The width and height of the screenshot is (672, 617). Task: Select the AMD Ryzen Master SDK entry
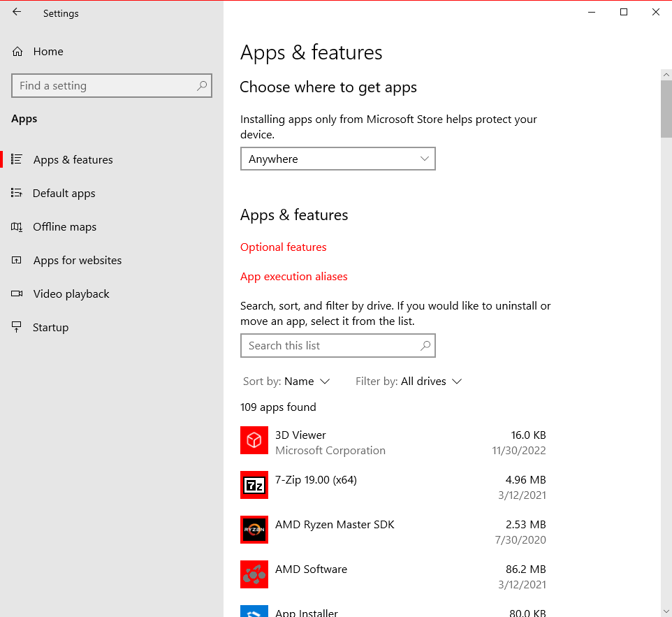pyautogui.click(x=393, y=530)
